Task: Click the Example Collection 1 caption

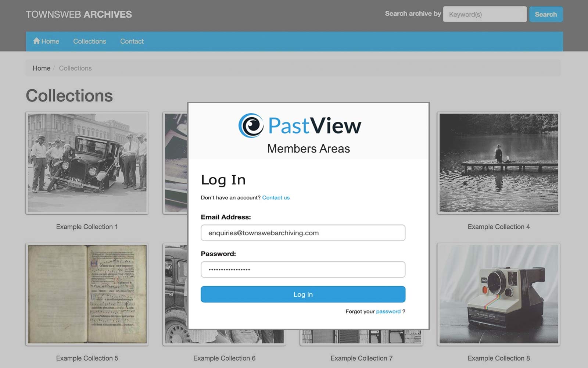Action: pos(87,227)
